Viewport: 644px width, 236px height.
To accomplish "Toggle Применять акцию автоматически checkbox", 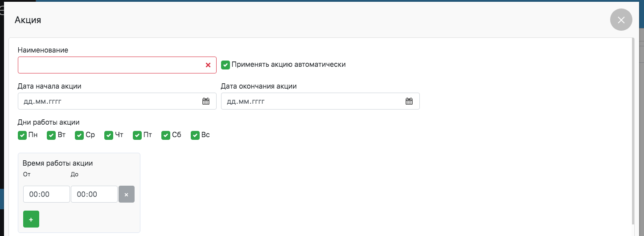I will click(x=226, y=65).
